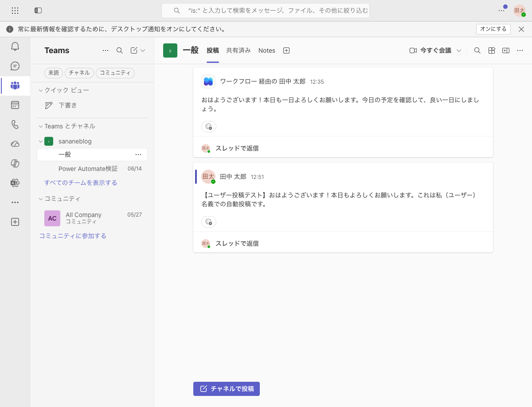
Task: Click すべてのチームを表示する link
Action: pos(81,182)
